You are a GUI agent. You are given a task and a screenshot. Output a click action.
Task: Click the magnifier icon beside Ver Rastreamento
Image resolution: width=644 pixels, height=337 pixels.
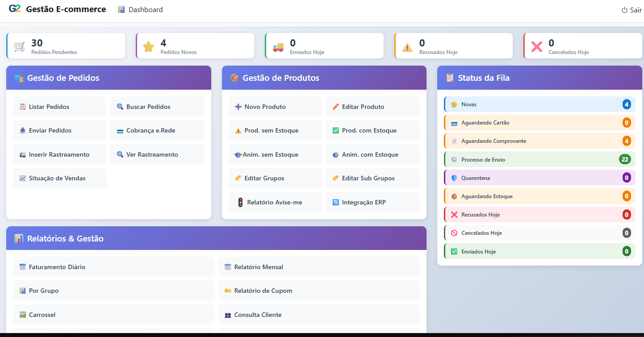pos(120,154)
